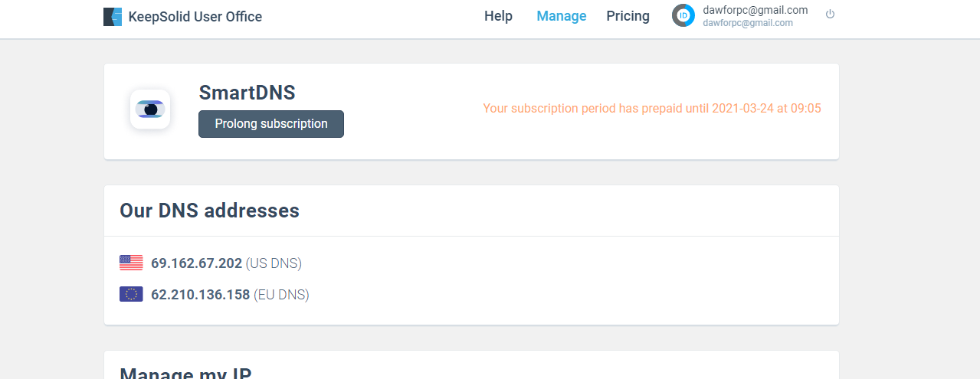Click the SmartDNS app icon

click(x=150, y=109)
